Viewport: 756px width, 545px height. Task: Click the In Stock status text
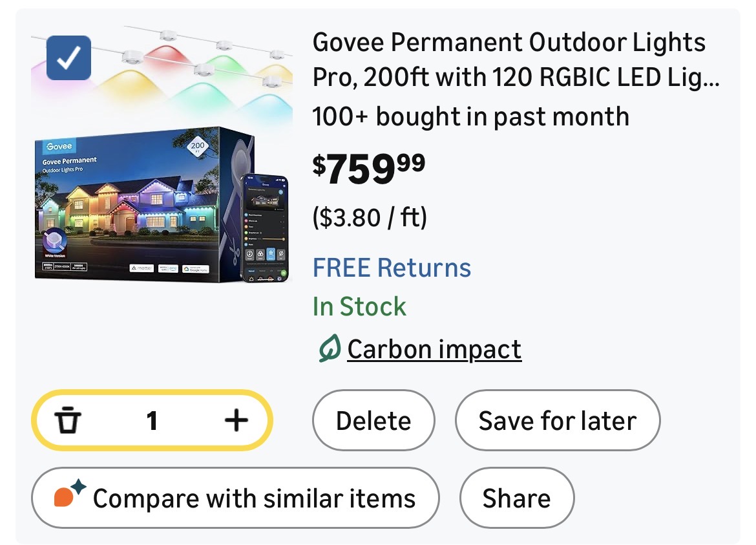point(359,306)
